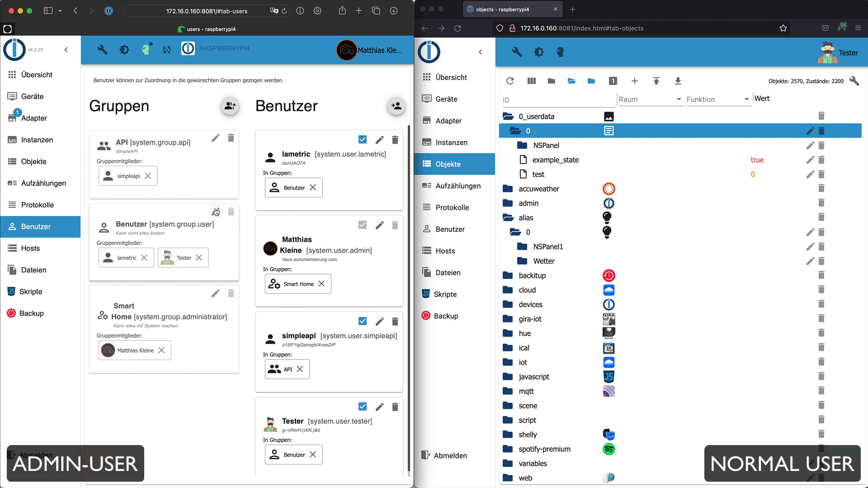Click the add group icon button

pos(230,106)
